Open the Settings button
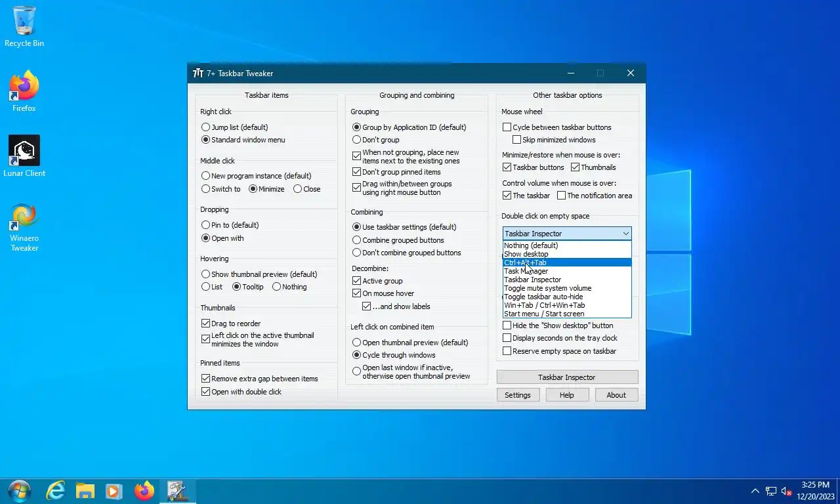The height and width of the screenshot is (504, 840). pyautogui.click(x=518, y=395)
